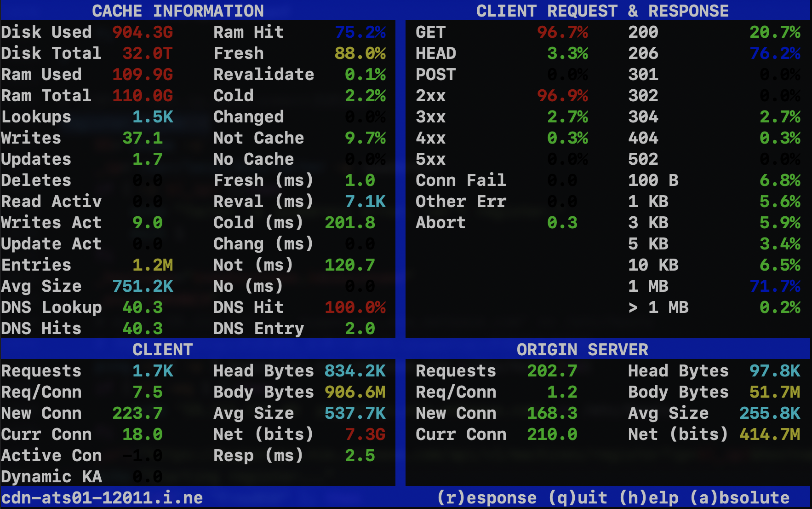Click the Requests 1.7K client value

tap(153, 370)
